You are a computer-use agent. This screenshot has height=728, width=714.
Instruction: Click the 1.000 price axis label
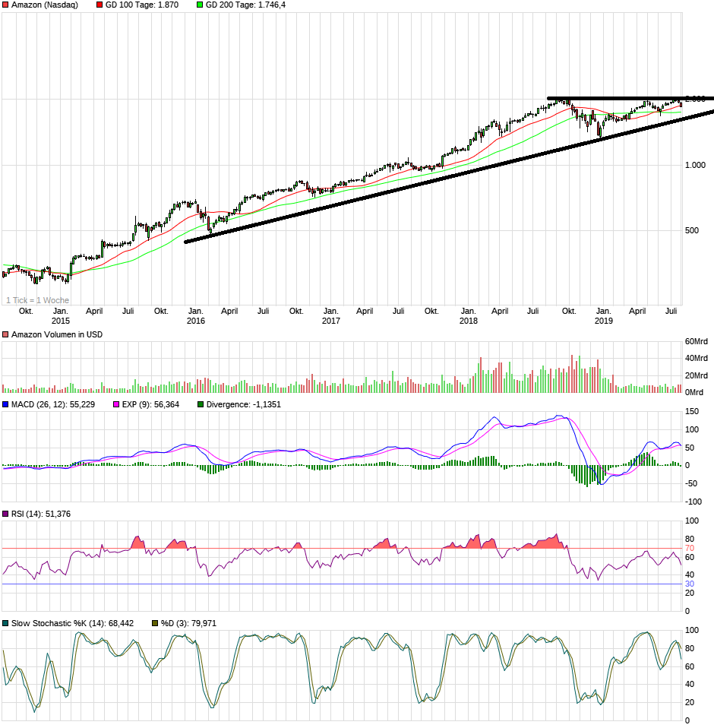pos(695,166)
